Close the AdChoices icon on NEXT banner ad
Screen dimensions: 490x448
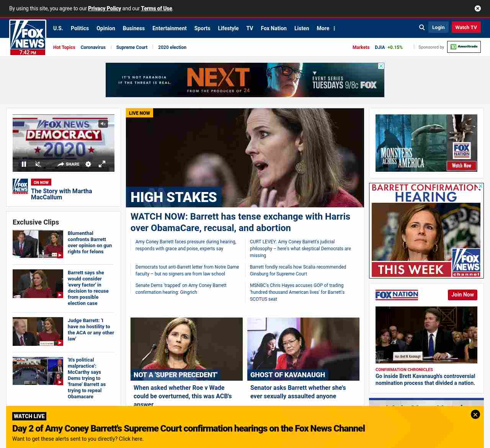[x=381, y=66]
